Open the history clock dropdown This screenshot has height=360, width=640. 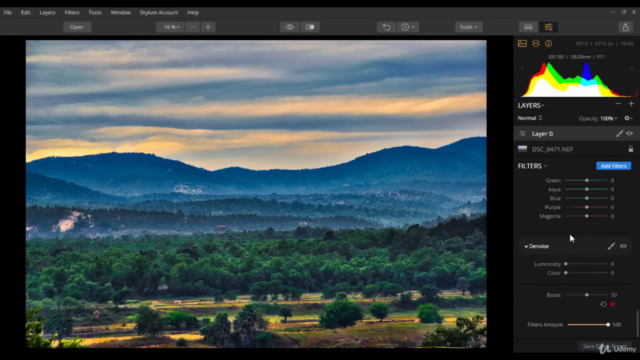(x=407, y=27)
